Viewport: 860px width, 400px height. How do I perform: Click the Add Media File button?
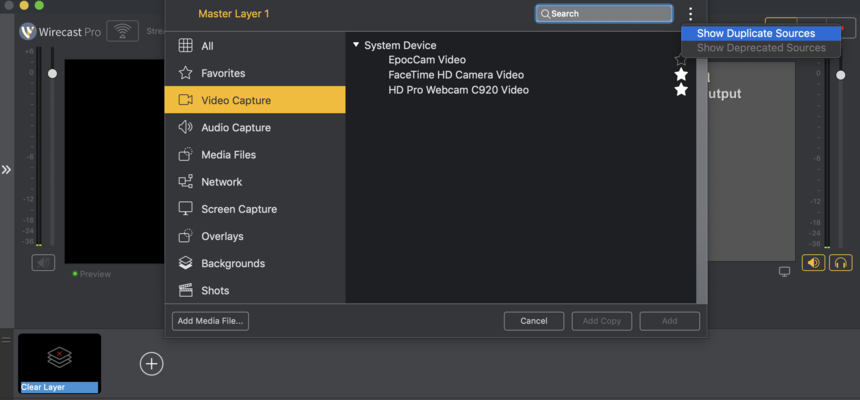(211, 321)
